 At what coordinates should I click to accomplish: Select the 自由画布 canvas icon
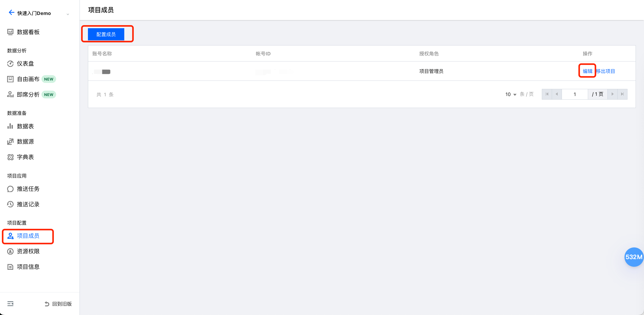pos(10,79)
